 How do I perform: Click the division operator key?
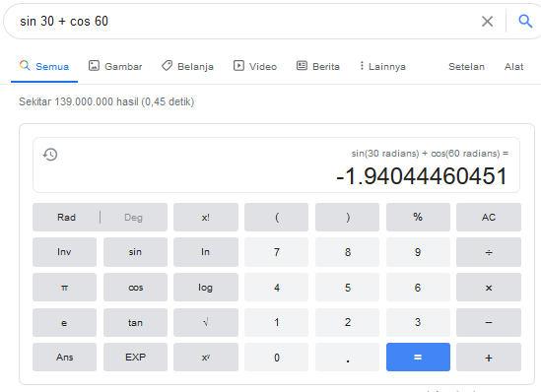point(488,252)
